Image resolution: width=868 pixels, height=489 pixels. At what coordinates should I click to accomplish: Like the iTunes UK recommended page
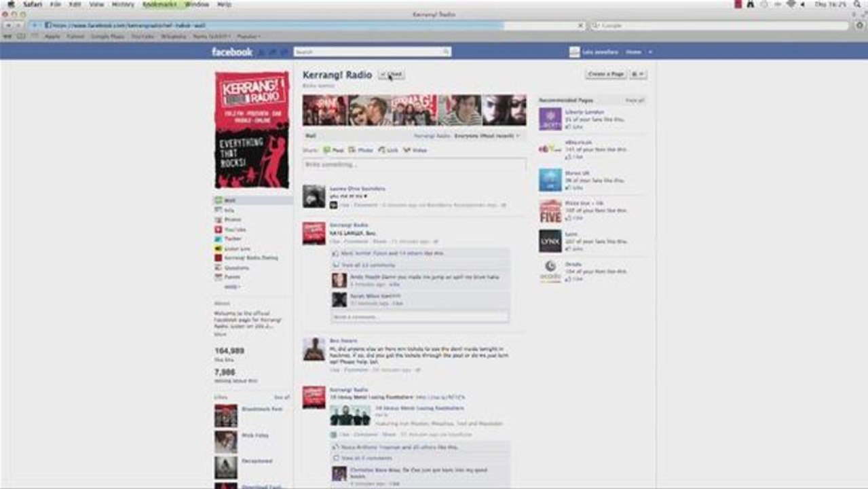(574, 187)
